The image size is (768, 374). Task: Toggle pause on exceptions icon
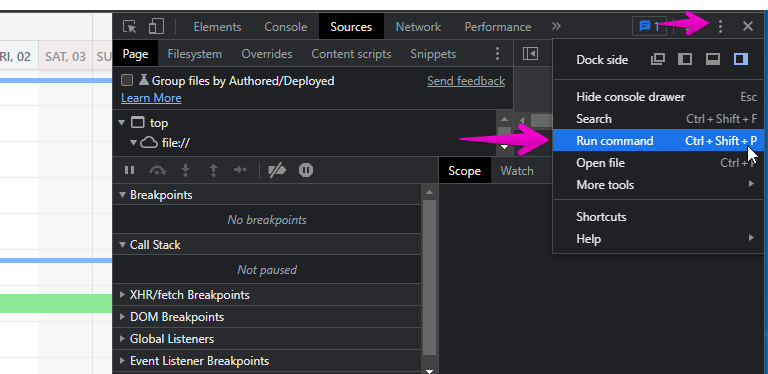306,170
